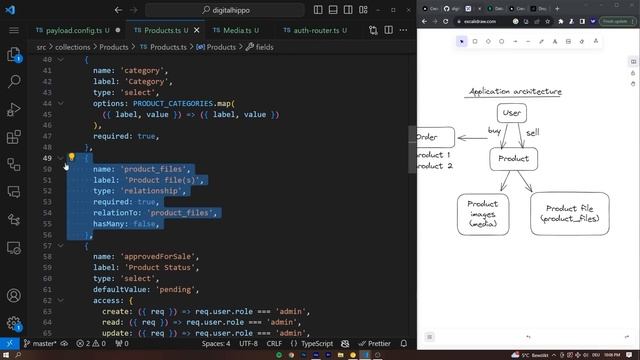Toggle the primary side bar layout icon
640x360 pixels.
coord(318,10)
